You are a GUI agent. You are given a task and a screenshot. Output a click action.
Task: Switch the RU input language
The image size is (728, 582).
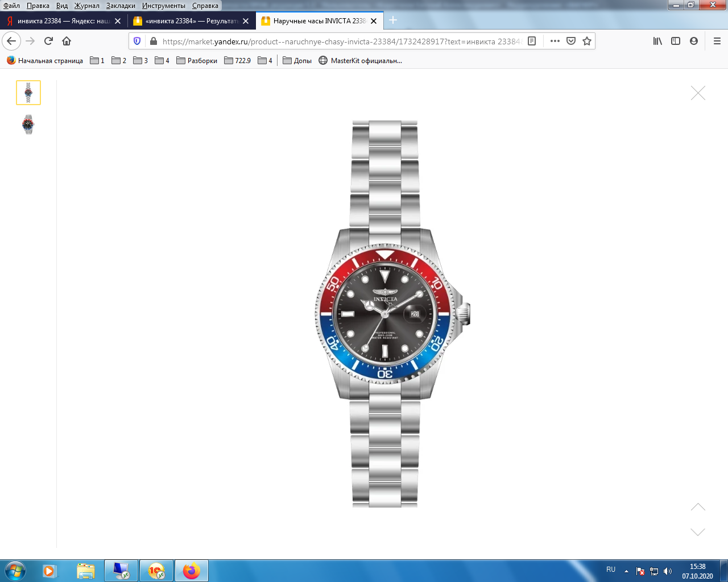point(611,569)
